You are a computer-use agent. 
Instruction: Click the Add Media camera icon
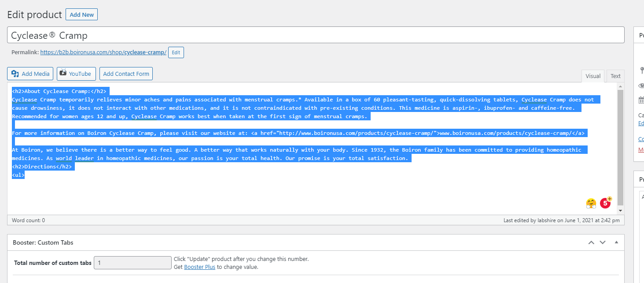point(15,74)
